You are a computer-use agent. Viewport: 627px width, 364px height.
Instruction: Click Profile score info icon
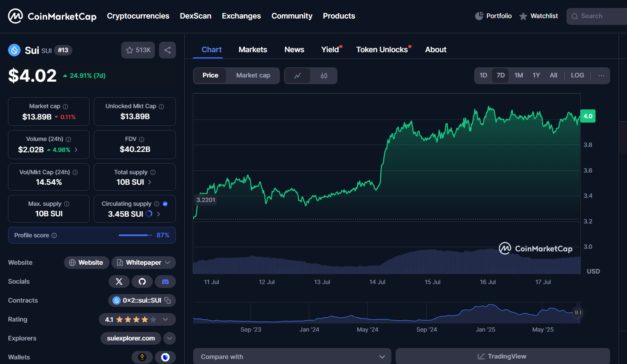pos(54,235)
